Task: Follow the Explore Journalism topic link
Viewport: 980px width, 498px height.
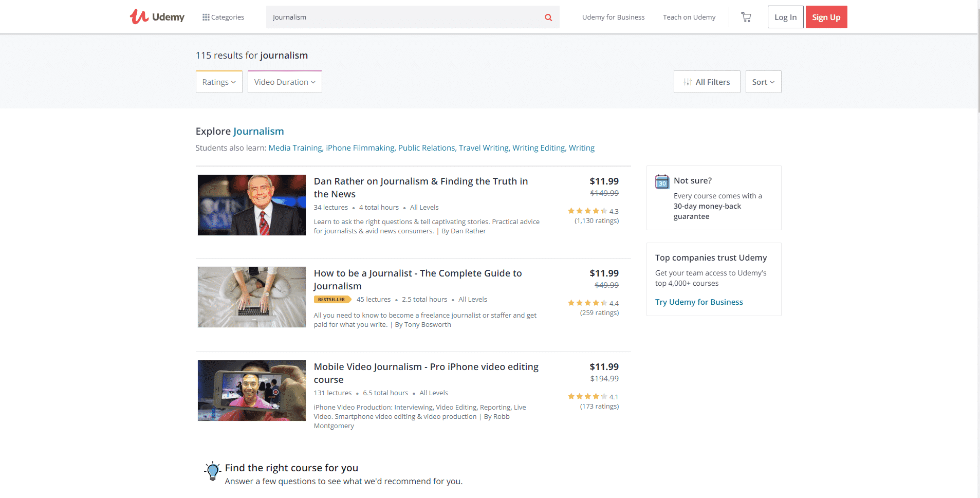Action: point(258,131)
